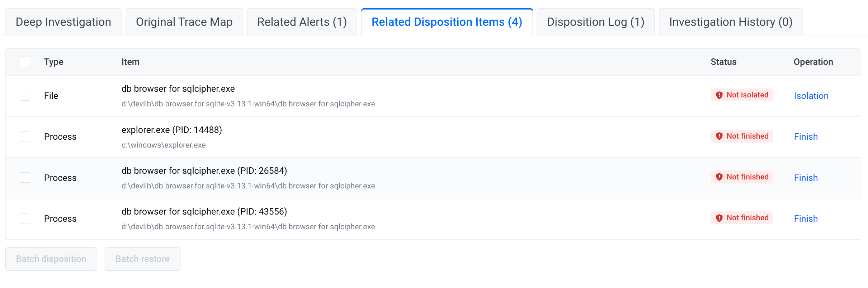
Task: Click the explorer.exe Not finished shield icon
Action: [x=719, y=136]
